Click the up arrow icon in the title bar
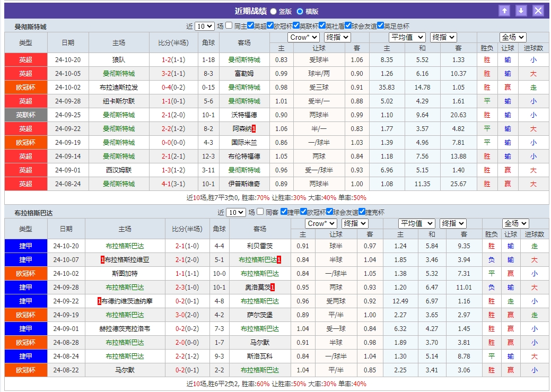 point(504,10)
